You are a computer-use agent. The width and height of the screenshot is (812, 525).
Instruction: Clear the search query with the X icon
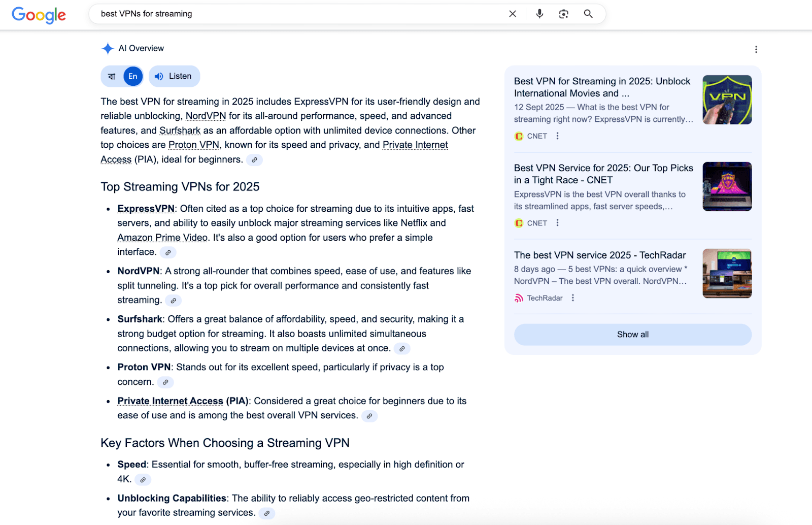point(513,14)
